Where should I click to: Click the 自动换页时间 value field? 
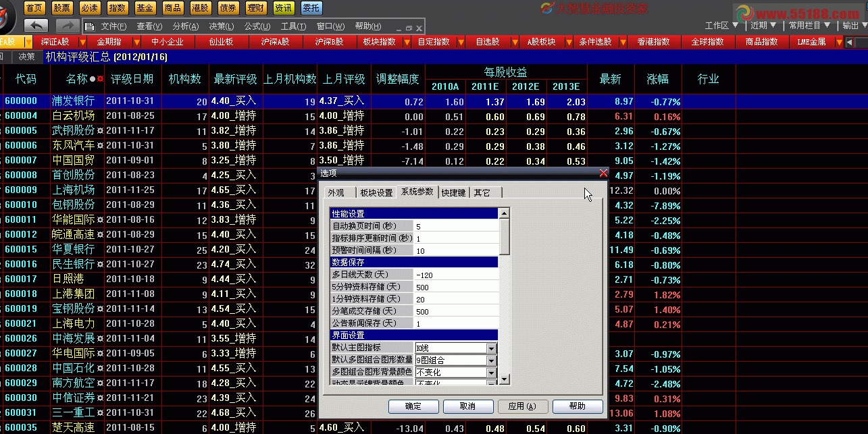pos(456,226)
